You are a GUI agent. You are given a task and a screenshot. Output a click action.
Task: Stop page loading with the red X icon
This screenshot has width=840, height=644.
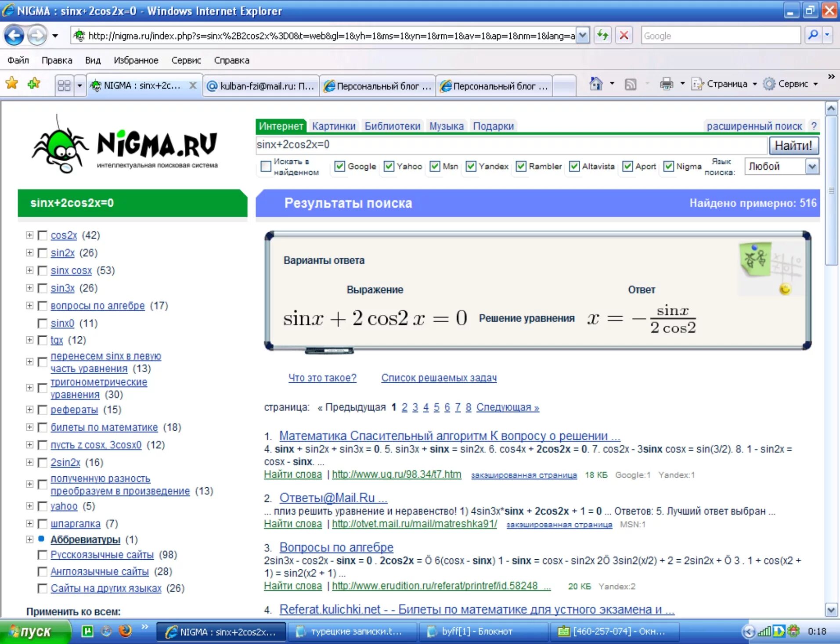click(x=624, y=35)
